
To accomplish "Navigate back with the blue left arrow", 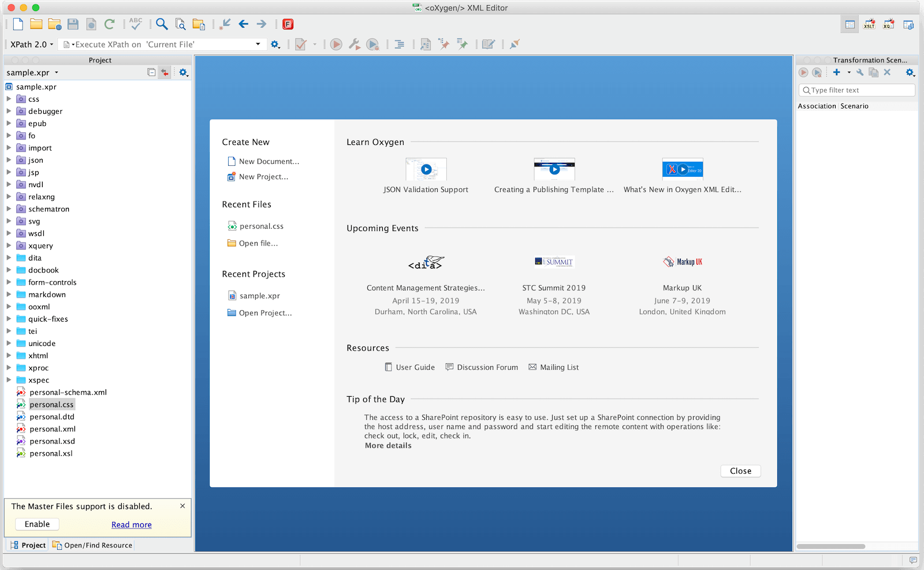I will pos(244,24).
